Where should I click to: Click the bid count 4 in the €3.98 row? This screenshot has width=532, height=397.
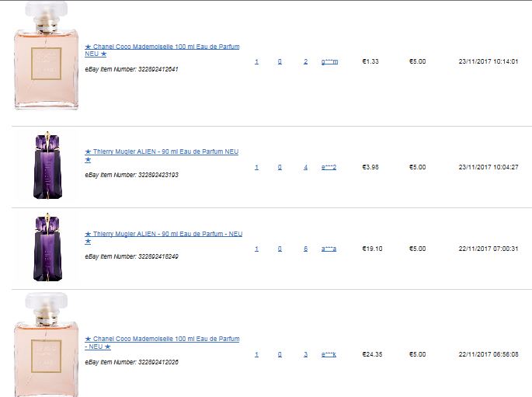coord(306,167)
